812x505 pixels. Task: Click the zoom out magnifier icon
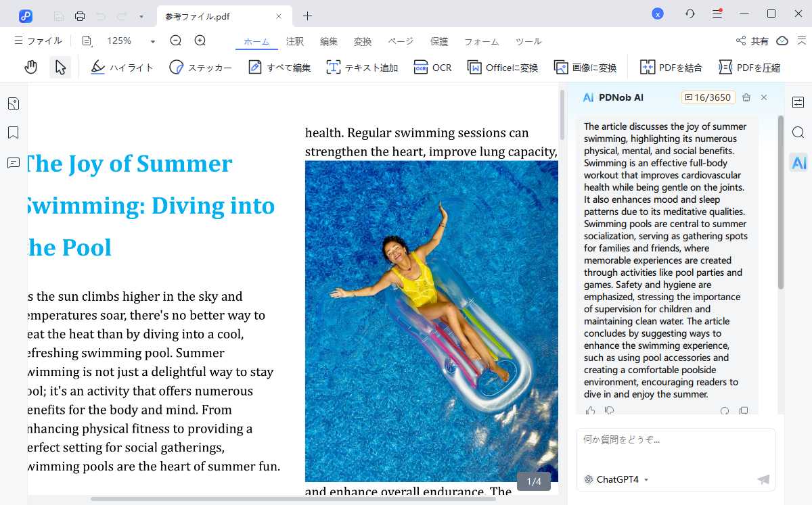click(x=176, y=41)
